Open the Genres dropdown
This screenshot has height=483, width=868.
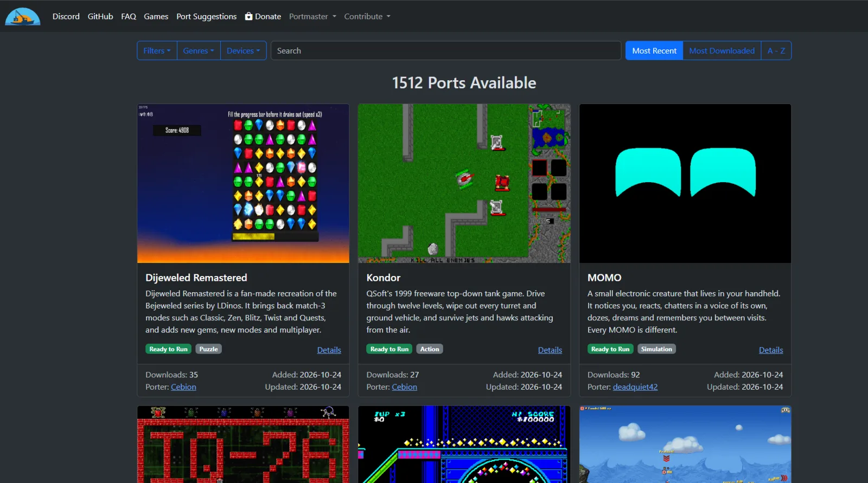click(199, 50)
